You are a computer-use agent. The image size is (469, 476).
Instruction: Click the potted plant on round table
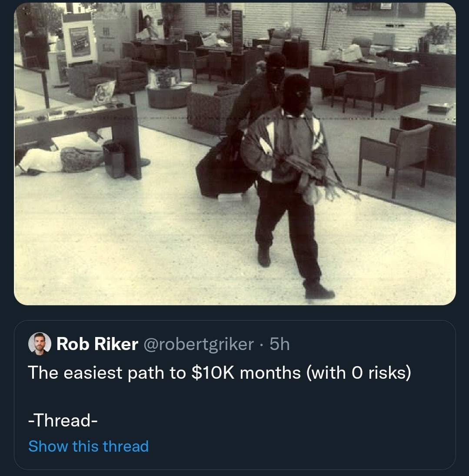[x=166, y=78]
